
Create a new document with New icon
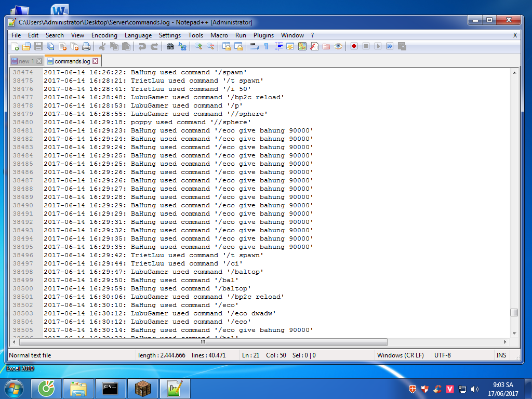[15, 46]
